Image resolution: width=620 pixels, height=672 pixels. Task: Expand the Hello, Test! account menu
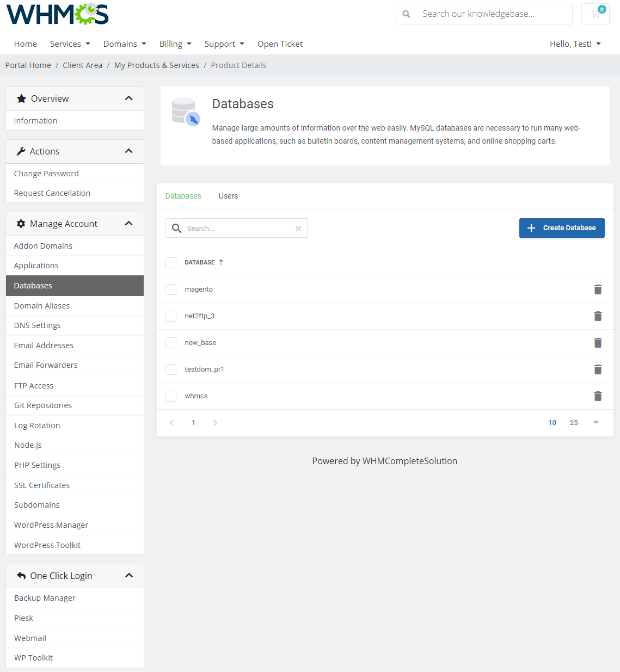point(575,44)
